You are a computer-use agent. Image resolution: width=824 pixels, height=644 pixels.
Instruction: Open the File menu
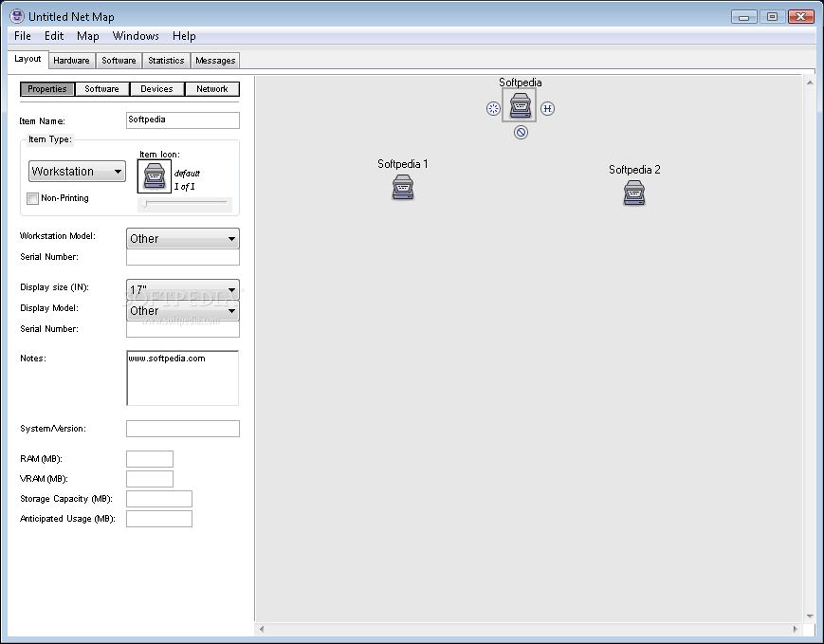coord(23,36)
